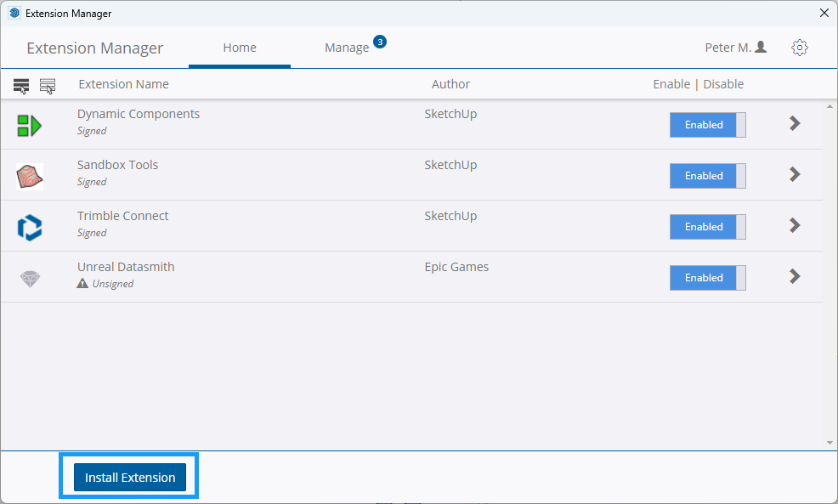
Task: Select the Sandbox Tools extension icon
Action: click(x=30, y=173)
